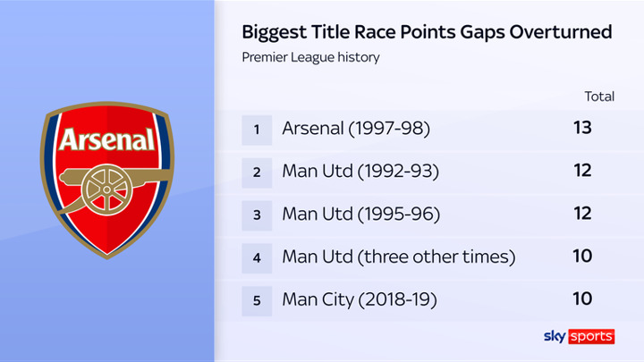The width and height of the screenshot is (644, 362).
Task: Click Man City's total value of 10
Action: [x=583, y=300]
